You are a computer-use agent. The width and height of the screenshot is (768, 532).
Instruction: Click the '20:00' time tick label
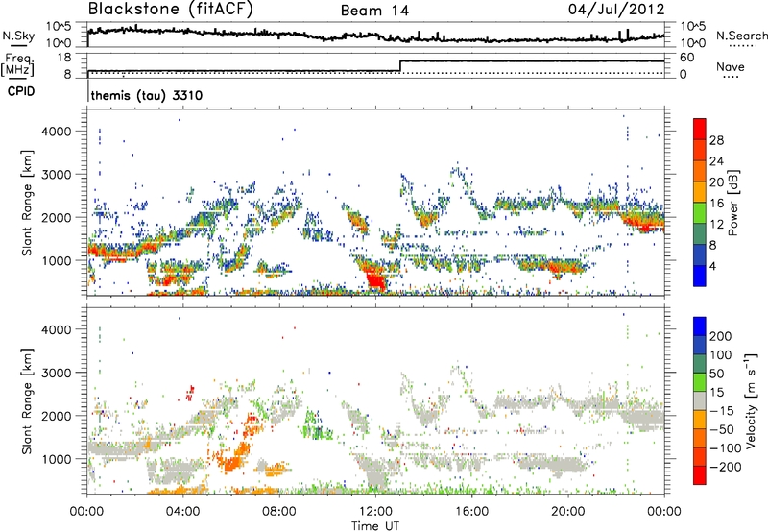pyautogui.click(x=567, y=512)
